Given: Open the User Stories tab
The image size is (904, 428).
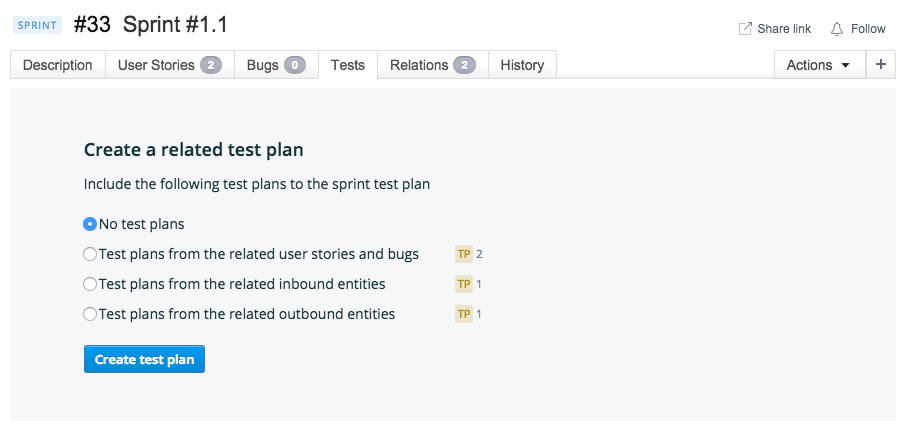Looking at the screenshot, I should [170, 65].
